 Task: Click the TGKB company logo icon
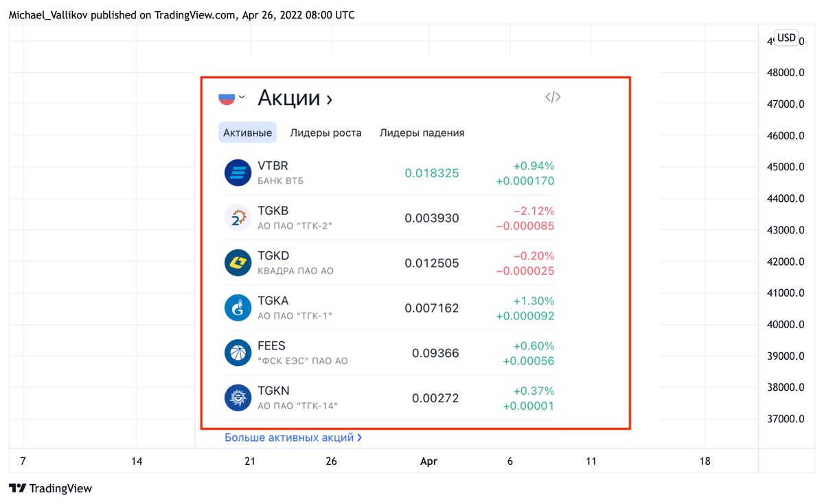[x=238, y=218]
